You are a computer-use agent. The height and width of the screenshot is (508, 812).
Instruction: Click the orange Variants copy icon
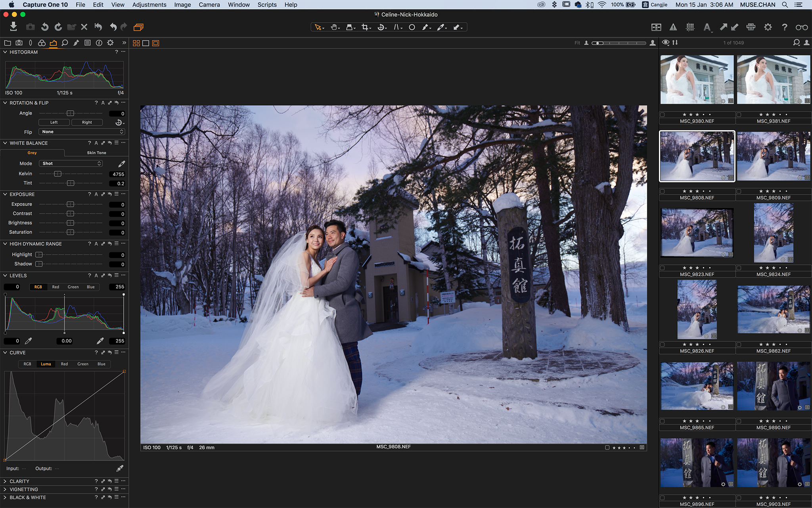[x=138, y=27]
